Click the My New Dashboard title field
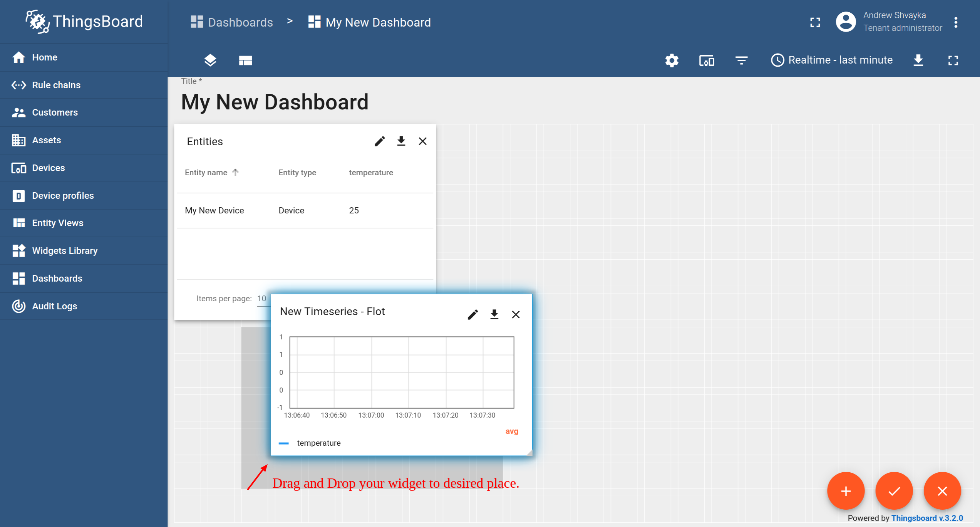Image resolution: width=980 pixels, height=527 pixels. tap(275, 102)
